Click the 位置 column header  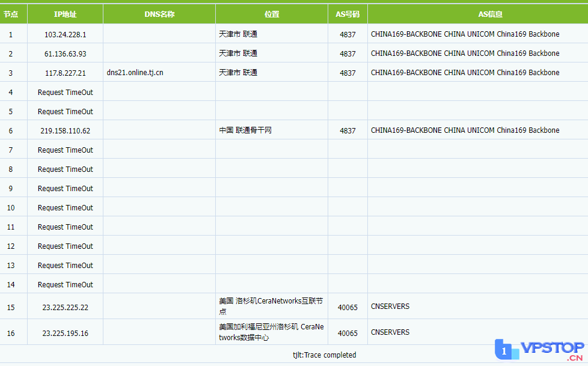pyautogui.click(x=272, y=14)
